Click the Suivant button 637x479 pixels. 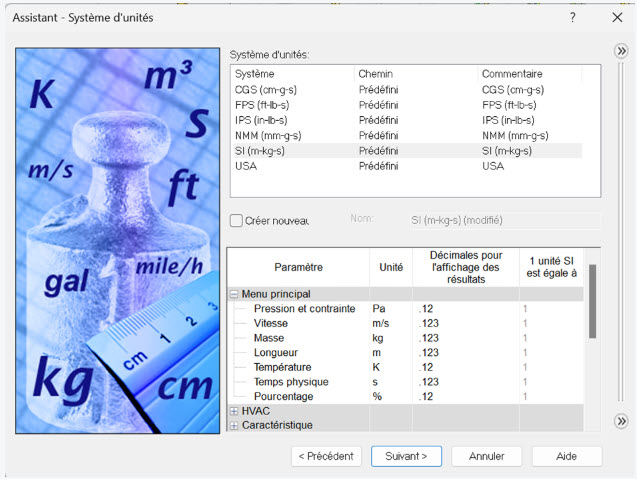pyautogui.click(x=406, y=456)
